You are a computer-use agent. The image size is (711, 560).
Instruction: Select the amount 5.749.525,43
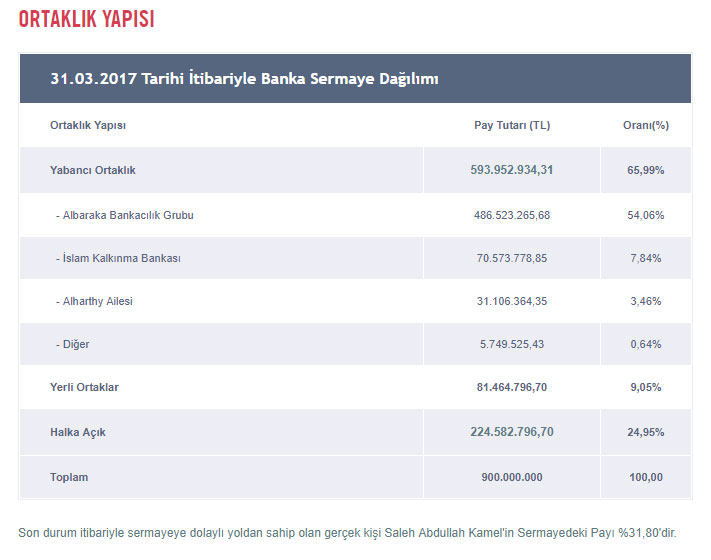pos(512,344)
